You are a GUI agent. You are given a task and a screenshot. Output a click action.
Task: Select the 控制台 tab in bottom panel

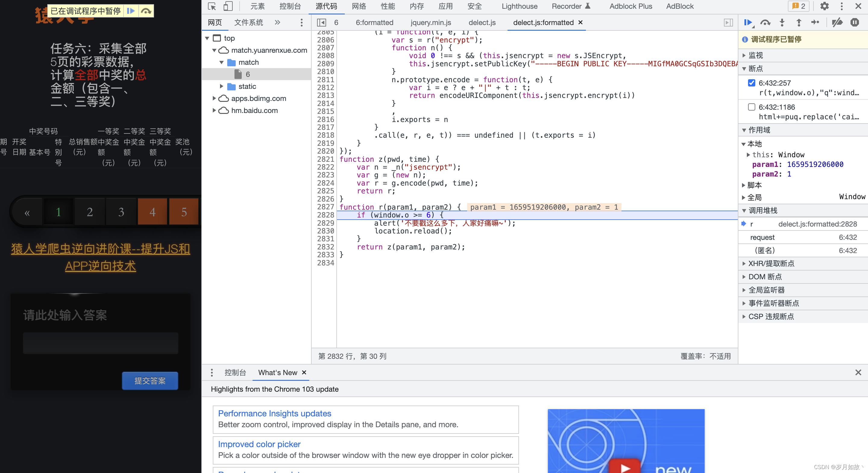click(234, 372)
